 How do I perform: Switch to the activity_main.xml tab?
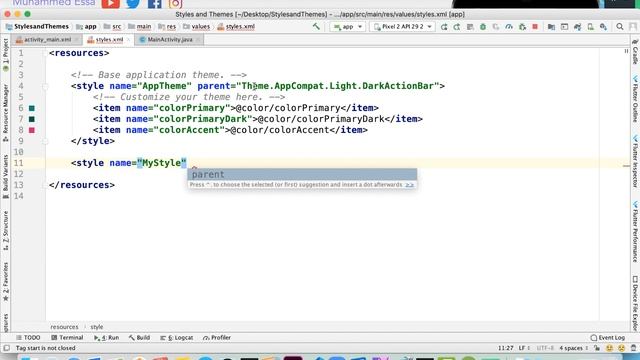click(x=47, y=40)
